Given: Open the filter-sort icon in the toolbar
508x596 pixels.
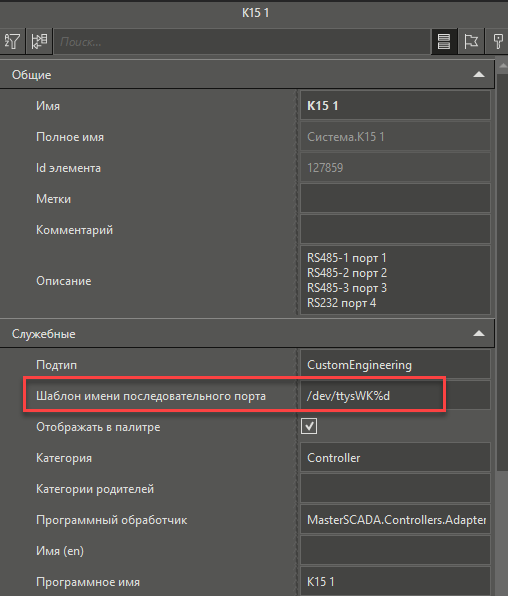Looking at the screenshot, I should click(12, 41).
